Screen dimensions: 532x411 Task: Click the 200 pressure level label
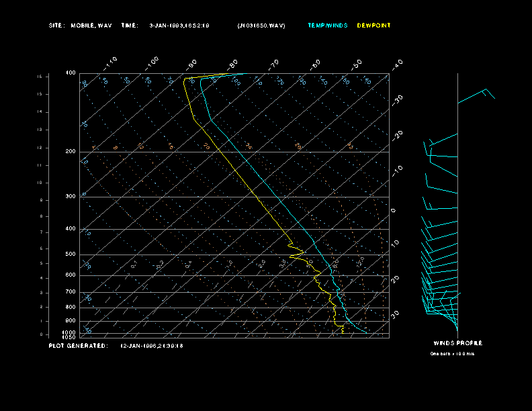[71, 152]
